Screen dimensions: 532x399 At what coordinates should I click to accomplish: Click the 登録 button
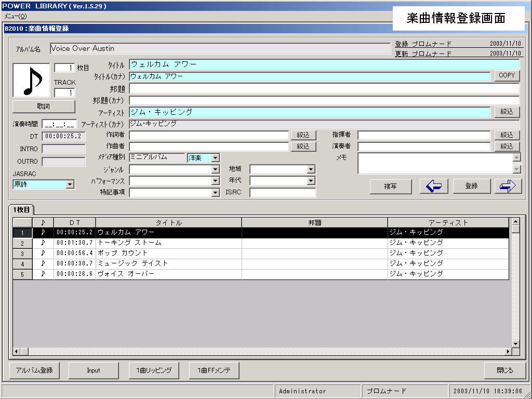[472, 186]
